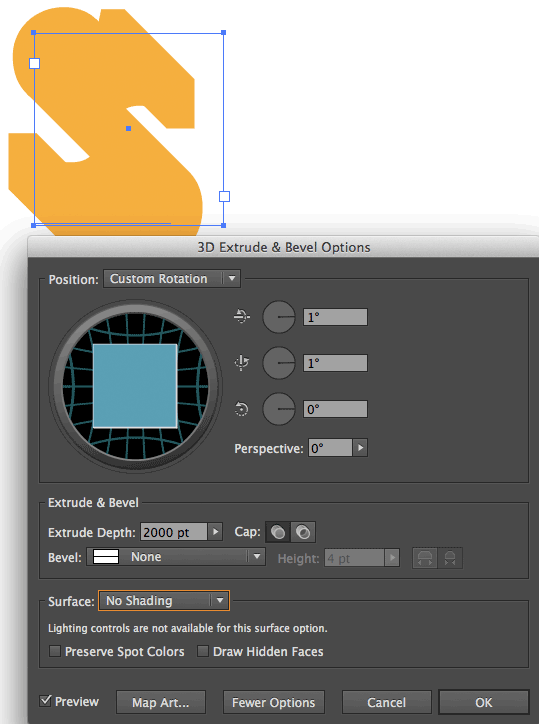Uncheck the Preview checkbox
539x724 pixels.
[x=45, y=701]
